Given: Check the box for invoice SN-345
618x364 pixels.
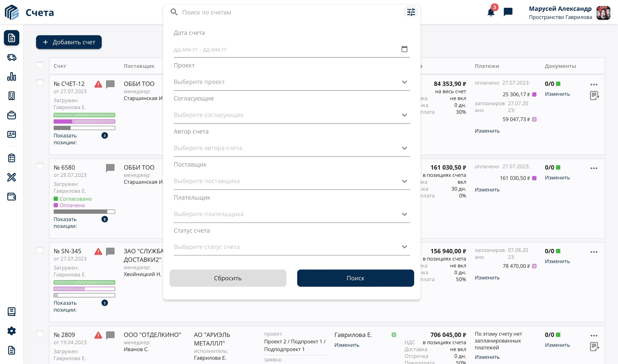Looking at the screenshot, I should (40, 250).
